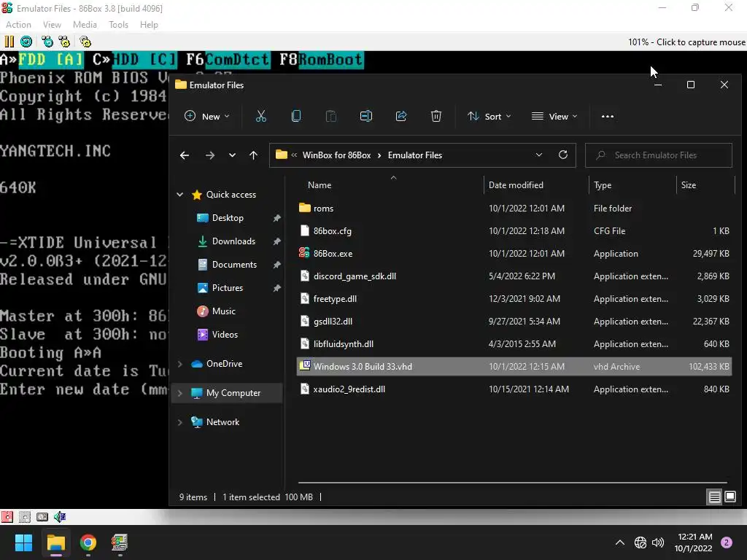Open the See more ellipsis menu

coord(608,116)
